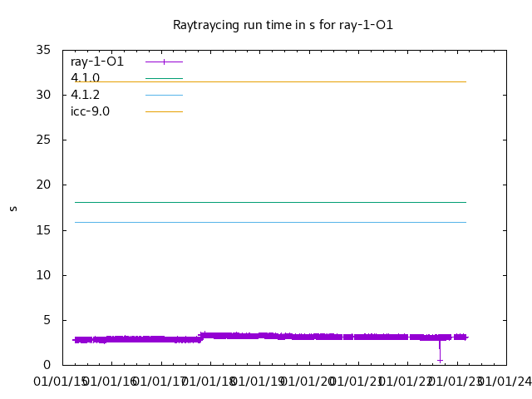532x399 pixels.
Task: Click the 0 tick label on y-axis
Action: click(48, 365)
